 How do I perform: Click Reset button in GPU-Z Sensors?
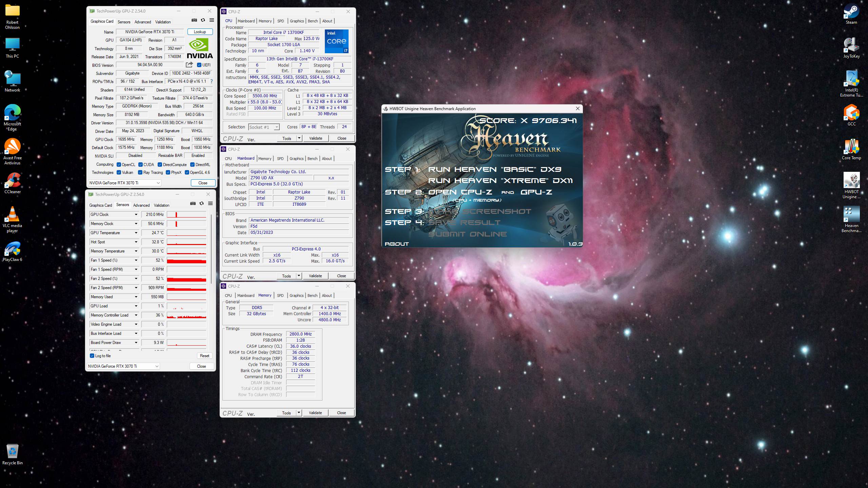[x=204, y=356]
